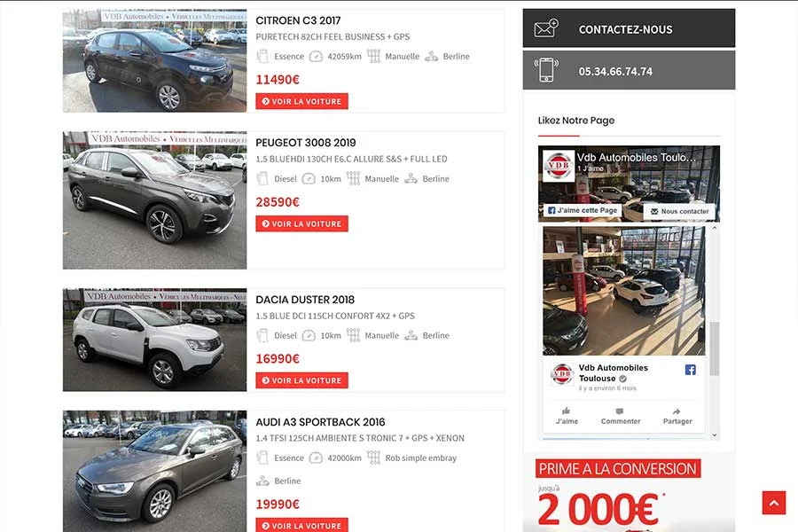Share the post with the Partager arrow
This screenshot has width=798, height=532.
(x=677, y=411)
